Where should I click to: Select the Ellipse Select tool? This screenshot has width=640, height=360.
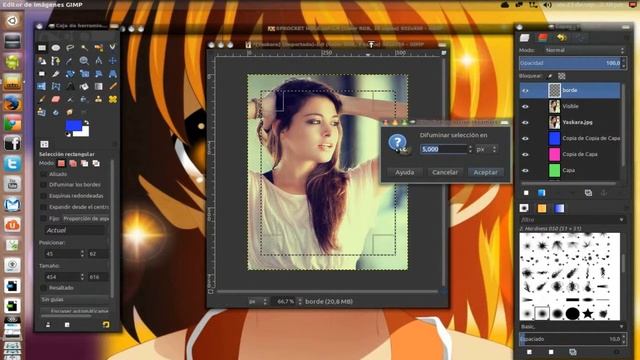click(x=56, y=48)
